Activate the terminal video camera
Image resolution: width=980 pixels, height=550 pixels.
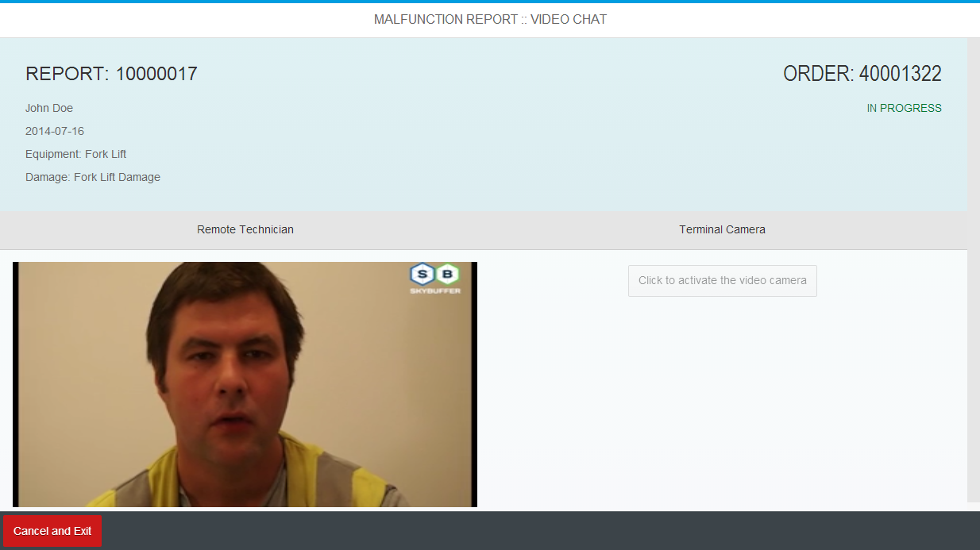722,281
